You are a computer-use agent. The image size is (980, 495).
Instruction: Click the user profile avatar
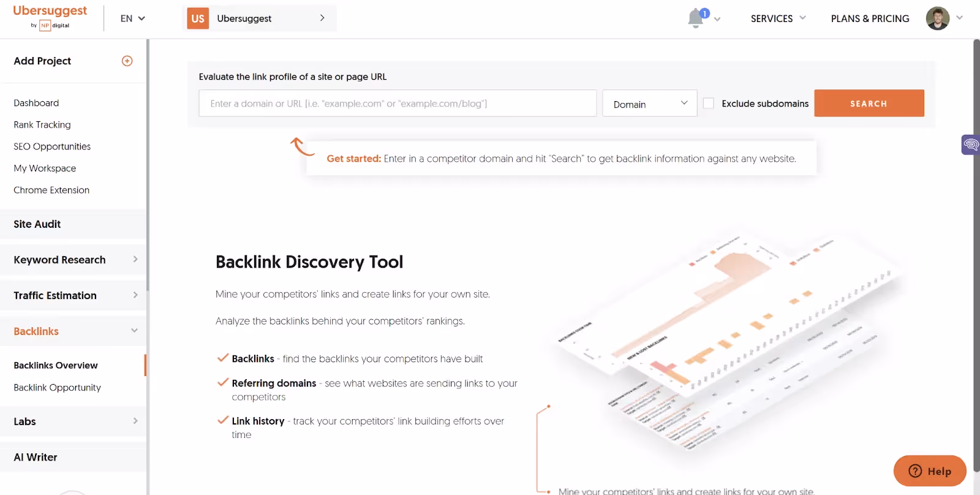[x=937, y=18]
